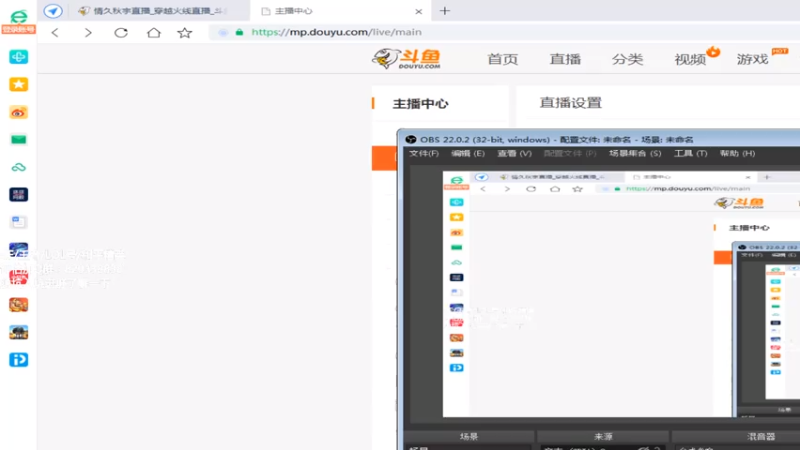Click the OBS logo in title bar

tap(411, 139)
